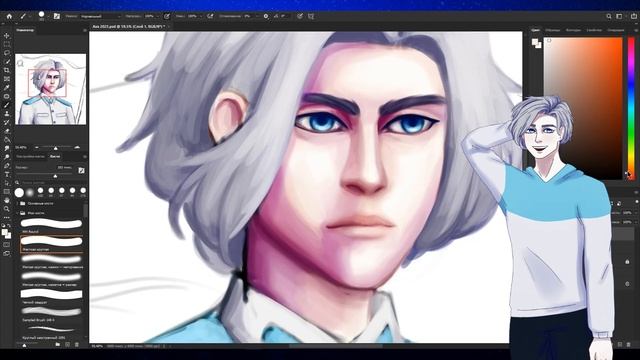Click inside the color picker field
This screenshot has height=360, width=640.
pos(583,108)
